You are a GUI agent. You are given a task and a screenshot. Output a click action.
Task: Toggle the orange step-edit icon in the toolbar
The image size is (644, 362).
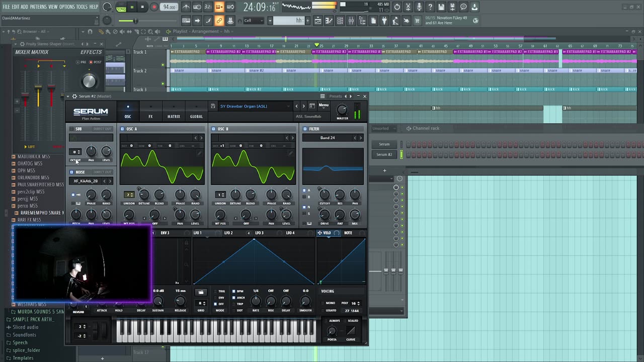[x=219, y=7]
